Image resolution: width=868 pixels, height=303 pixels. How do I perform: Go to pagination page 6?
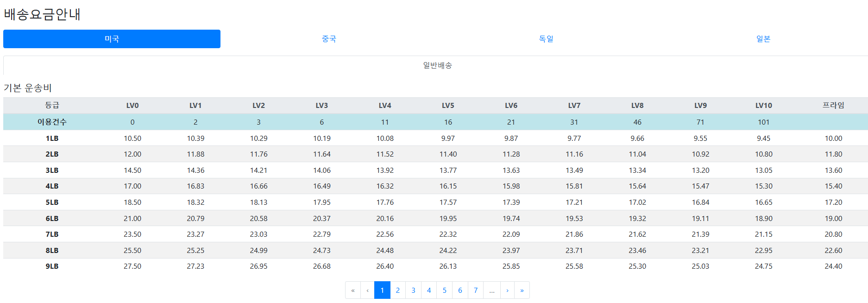460,290
